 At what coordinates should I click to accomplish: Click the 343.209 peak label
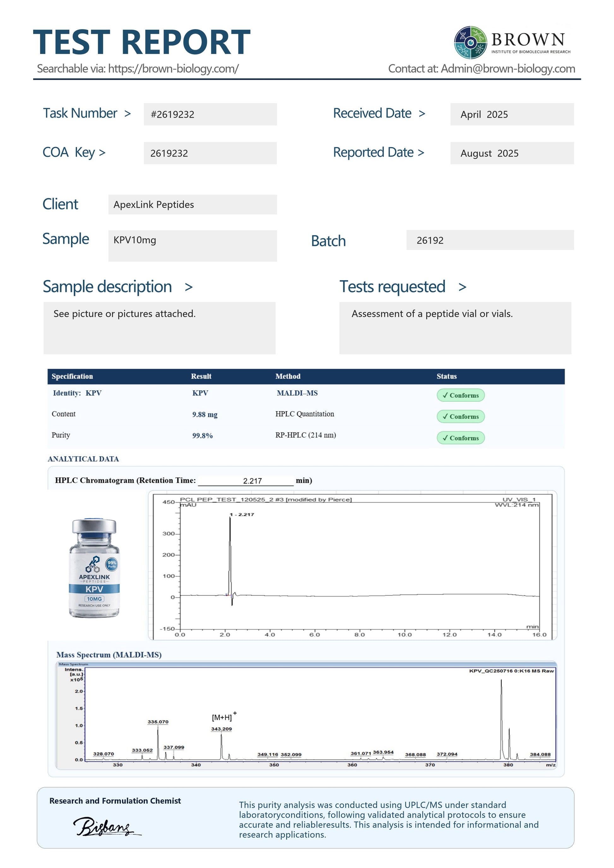[221, 729]
